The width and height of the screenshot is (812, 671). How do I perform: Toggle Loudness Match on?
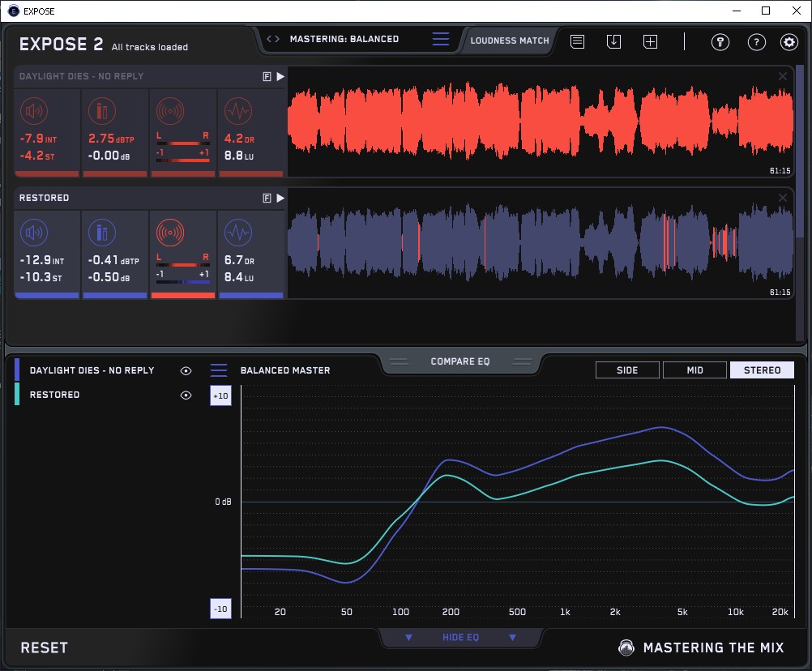[509, 40]
